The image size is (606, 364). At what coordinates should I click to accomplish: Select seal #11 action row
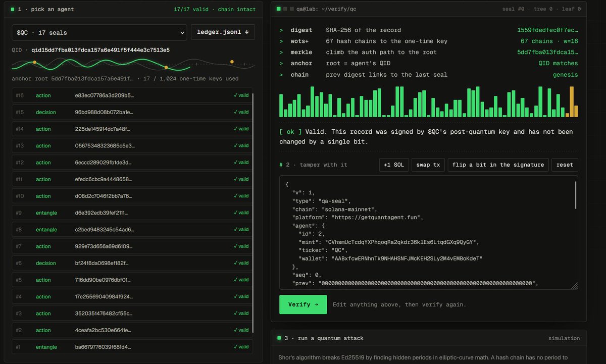pyautogui.click(x=132, y=179)
